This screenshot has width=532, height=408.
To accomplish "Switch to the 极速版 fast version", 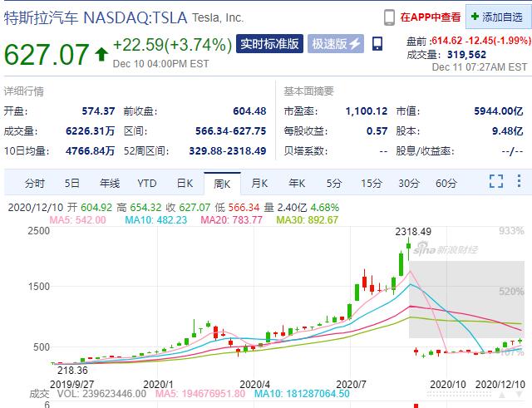I will 336,44.
